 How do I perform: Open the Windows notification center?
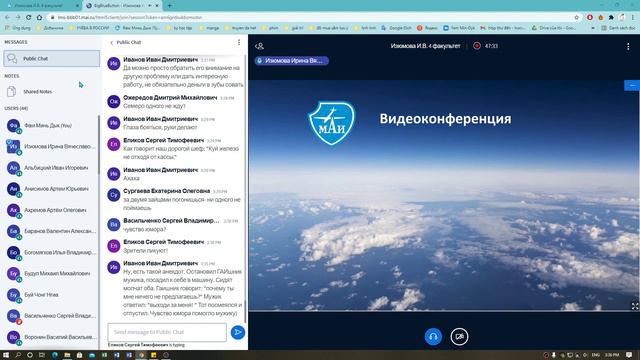pyautogui.click(x=629, y=355)
